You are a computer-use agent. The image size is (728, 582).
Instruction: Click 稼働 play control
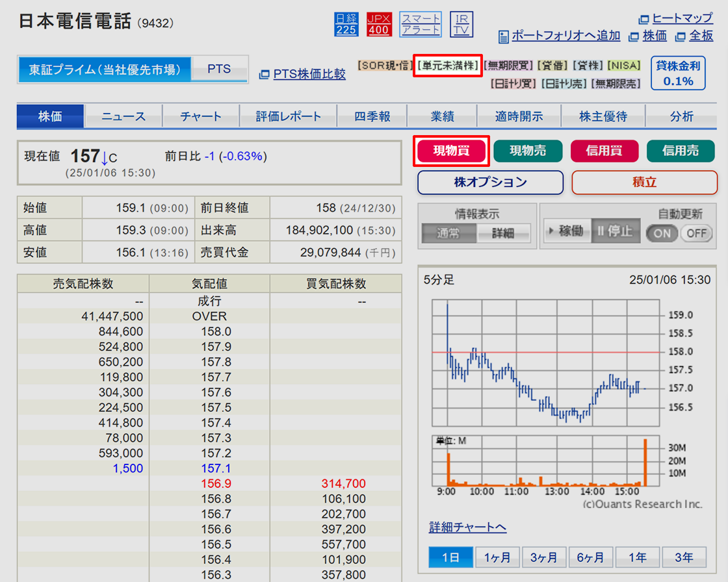click(567, 231)
